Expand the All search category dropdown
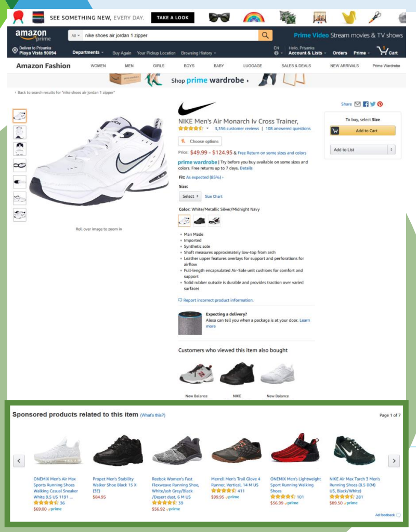The height and width of the screenshot is (532, 416). click(x=75, y=35)
